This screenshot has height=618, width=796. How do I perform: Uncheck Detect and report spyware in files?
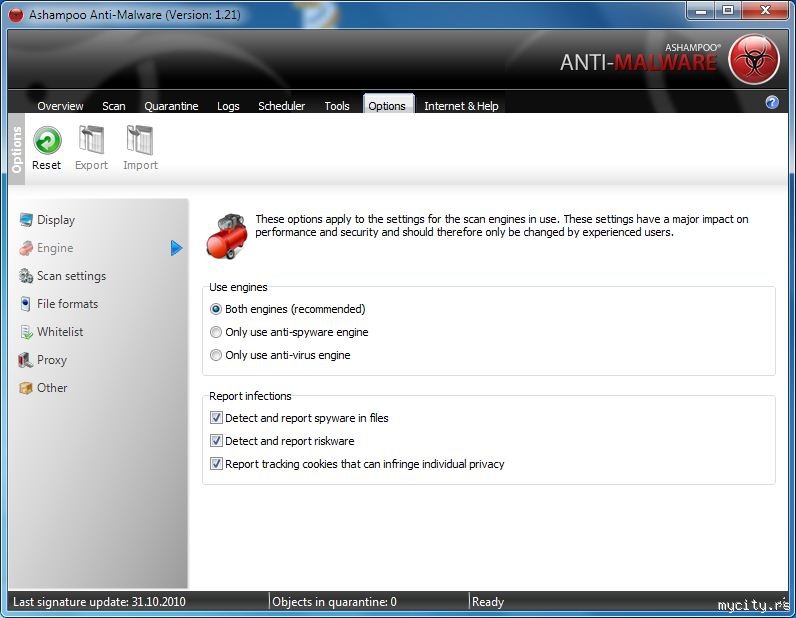pyautogui.click(x=216, y=417)
